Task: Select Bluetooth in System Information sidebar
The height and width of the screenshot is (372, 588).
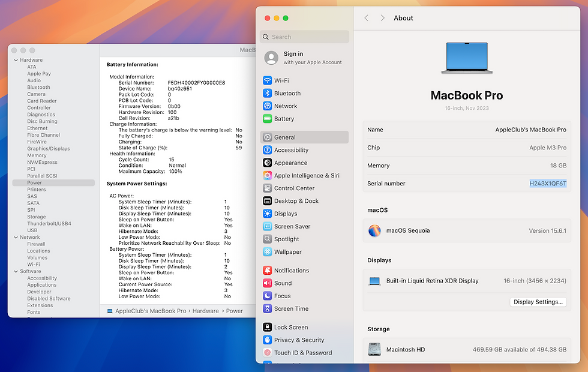Action: pos(38,88)
